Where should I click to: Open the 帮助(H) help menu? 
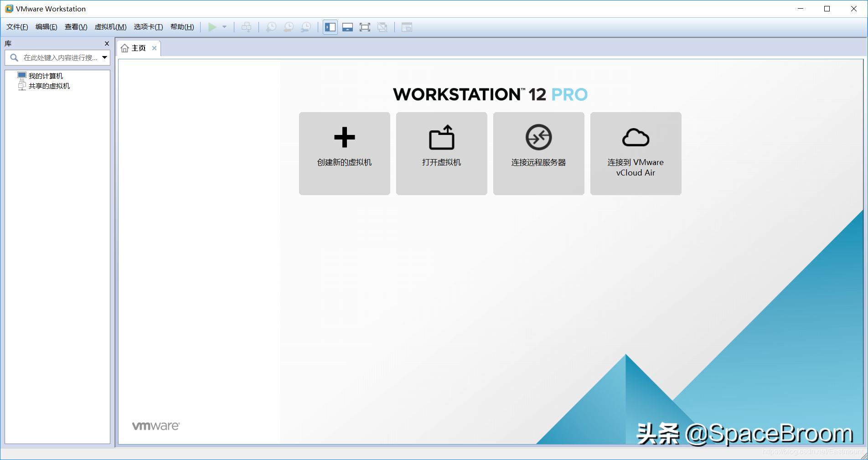[181, 27]
